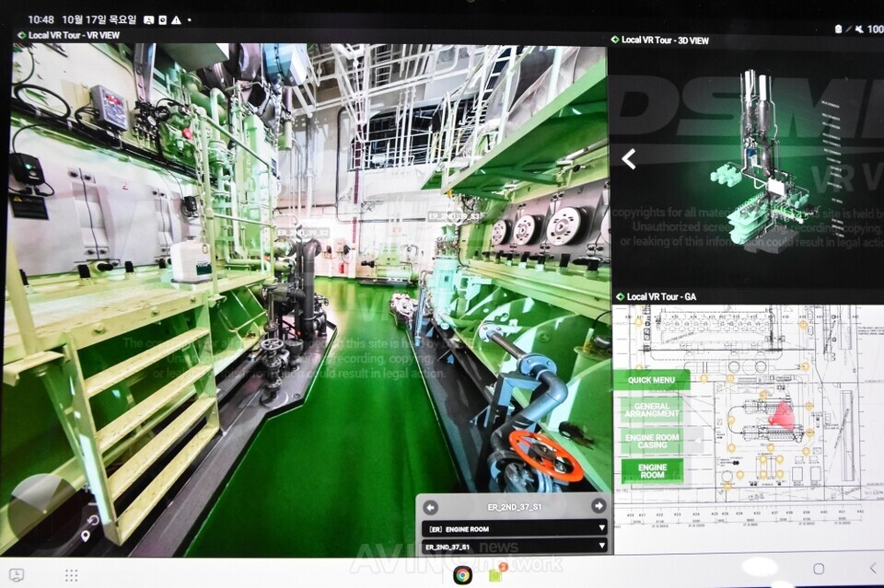
Task: Select ENGINE ROOM in quick menu
Action: 652,471
